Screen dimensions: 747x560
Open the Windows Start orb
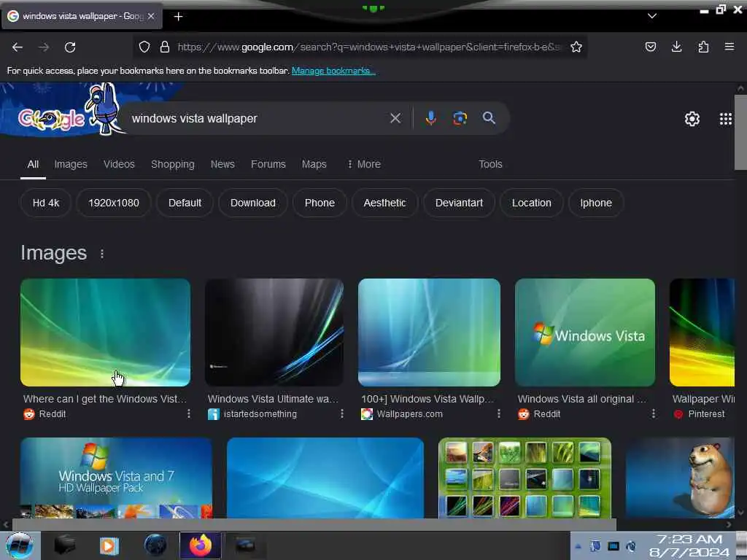pos(20,545)
